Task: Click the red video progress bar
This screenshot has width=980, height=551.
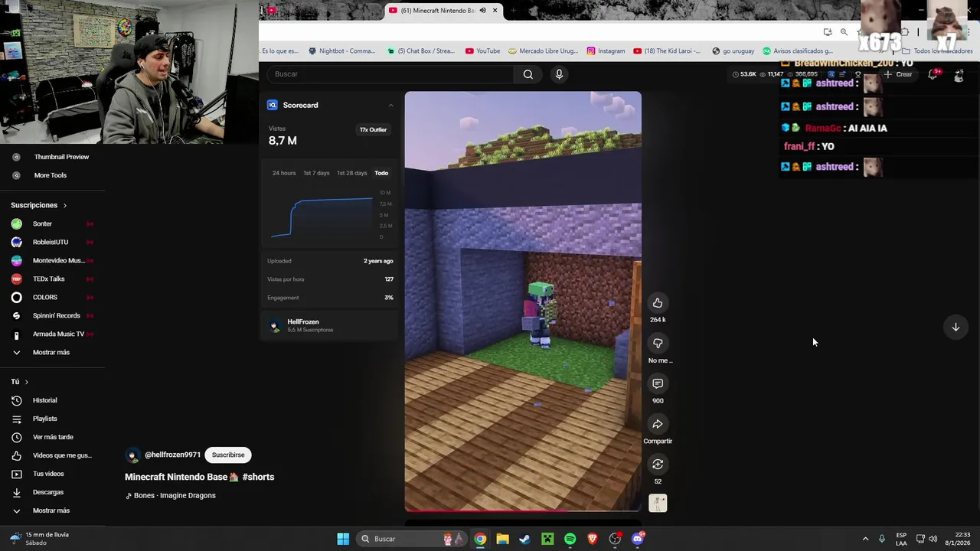Action: (522, 510)
